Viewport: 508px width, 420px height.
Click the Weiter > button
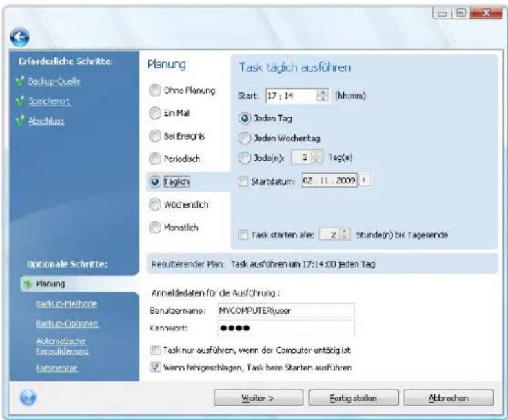pyautogui.click(x=258, y=398)
